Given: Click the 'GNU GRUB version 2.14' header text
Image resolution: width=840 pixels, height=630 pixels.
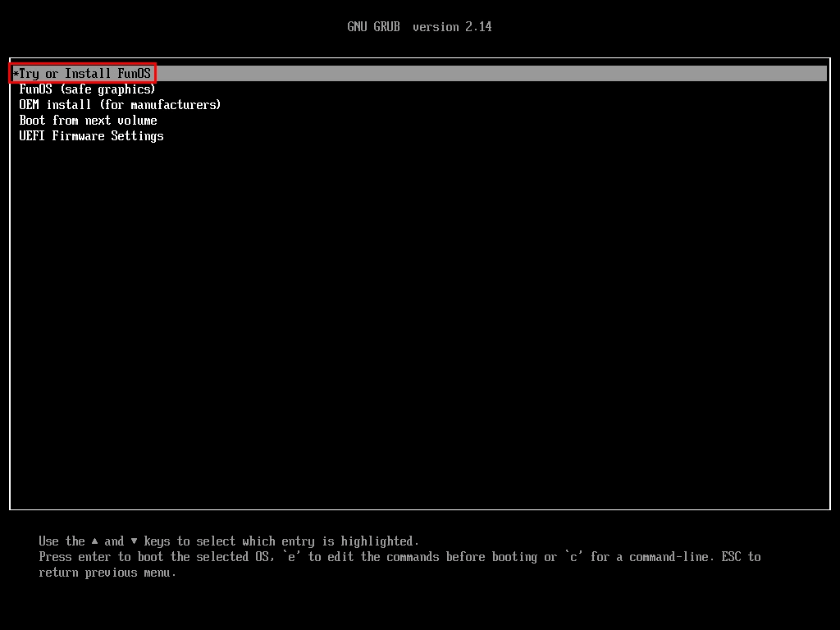Looking at the screenshot, I should click(419, 27).
